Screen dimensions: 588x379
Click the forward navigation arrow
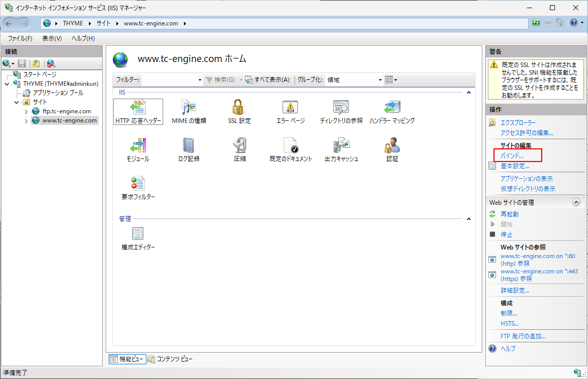[24, 23]
